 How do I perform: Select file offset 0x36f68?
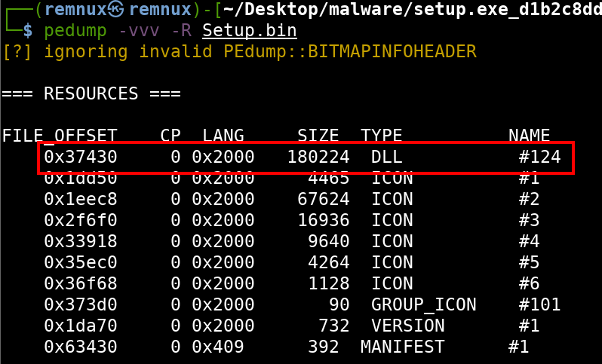[81, 283]
